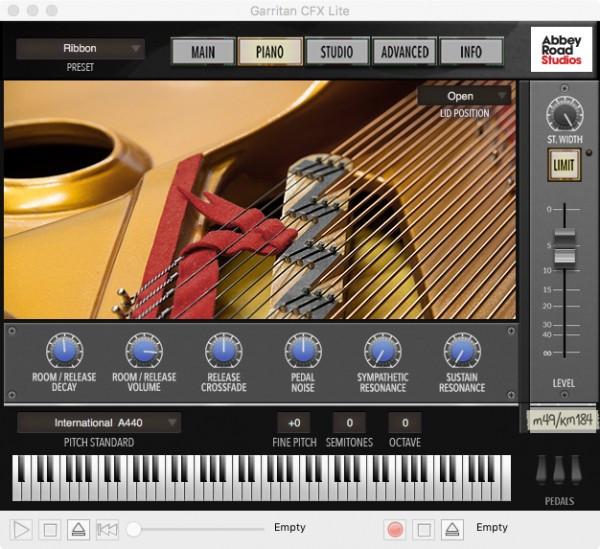The height and width of the screenshot is (549, 600).
Task: Open the STUDIO tab
Action: 337,52
